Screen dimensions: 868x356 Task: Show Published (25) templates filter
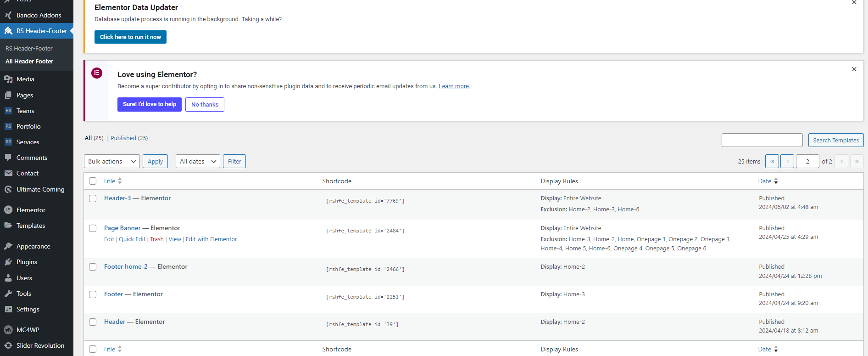(x=129, y=138)
